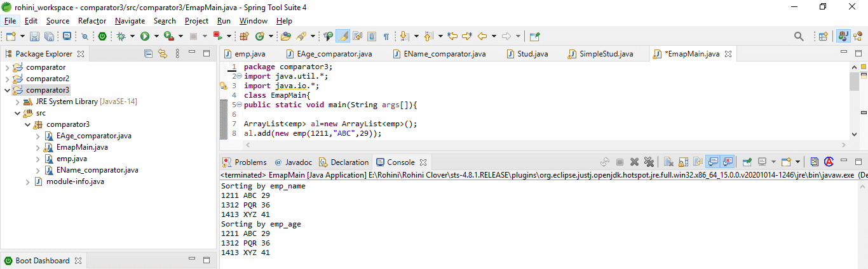868x269 pixels.
Task: Click the Open Type icon
Action: click(x=286, y=37)
